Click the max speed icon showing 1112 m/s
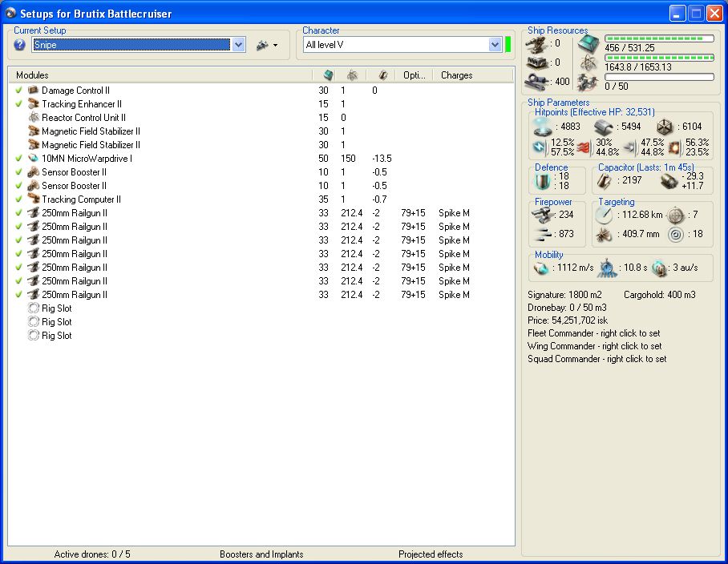Viewport: 728px width, 564px height. click(x=541, y=268)
